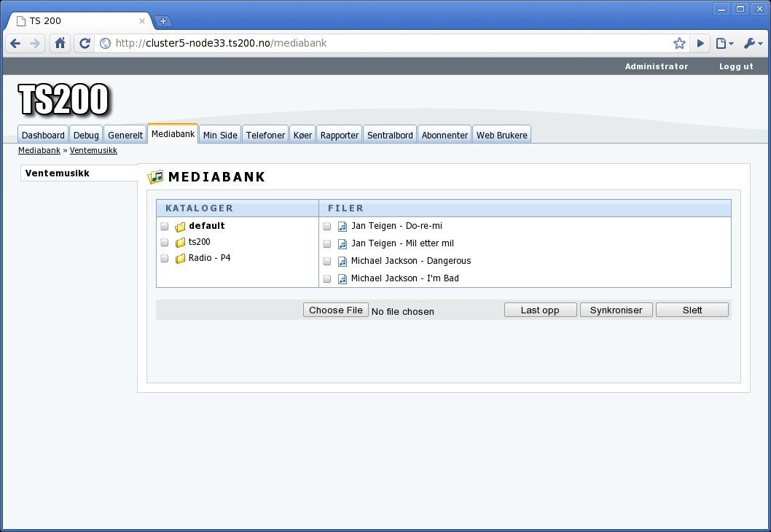Switch to the Debug tab
The image size is (771, 532).
(86, 135)
